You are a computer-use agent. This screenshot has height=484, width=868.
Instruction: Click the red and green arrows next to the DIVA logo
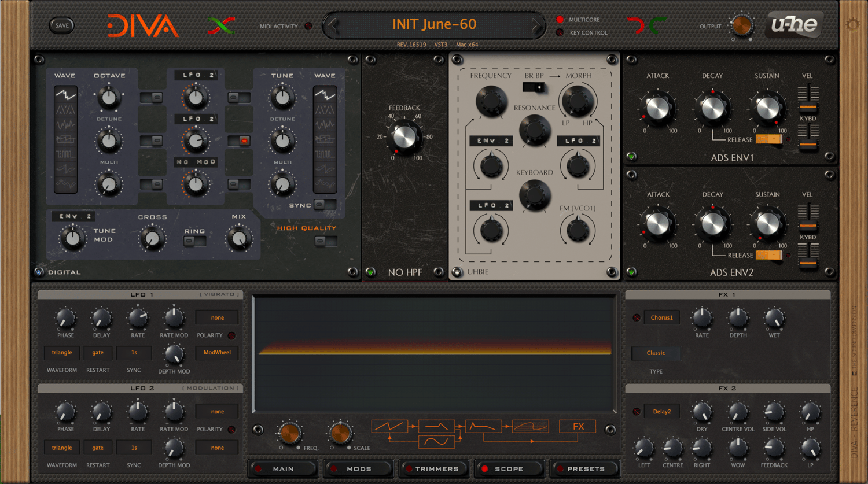(222, 25)
